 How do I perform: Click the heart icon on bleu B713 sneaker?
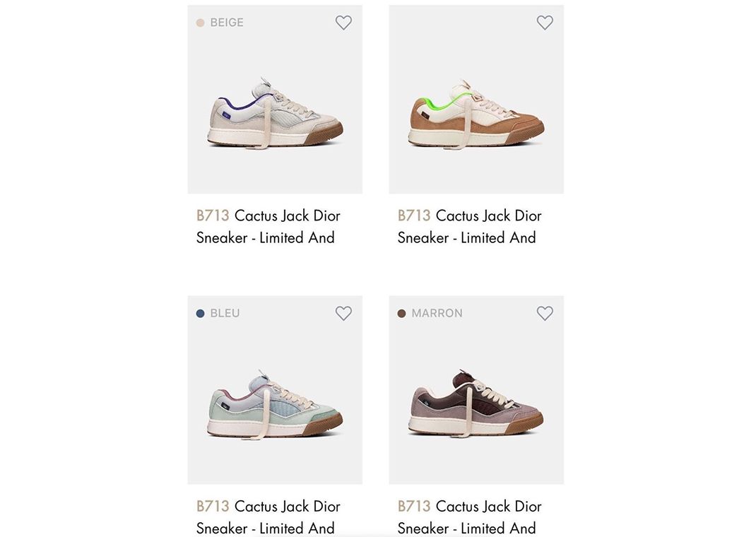(343, 312)
